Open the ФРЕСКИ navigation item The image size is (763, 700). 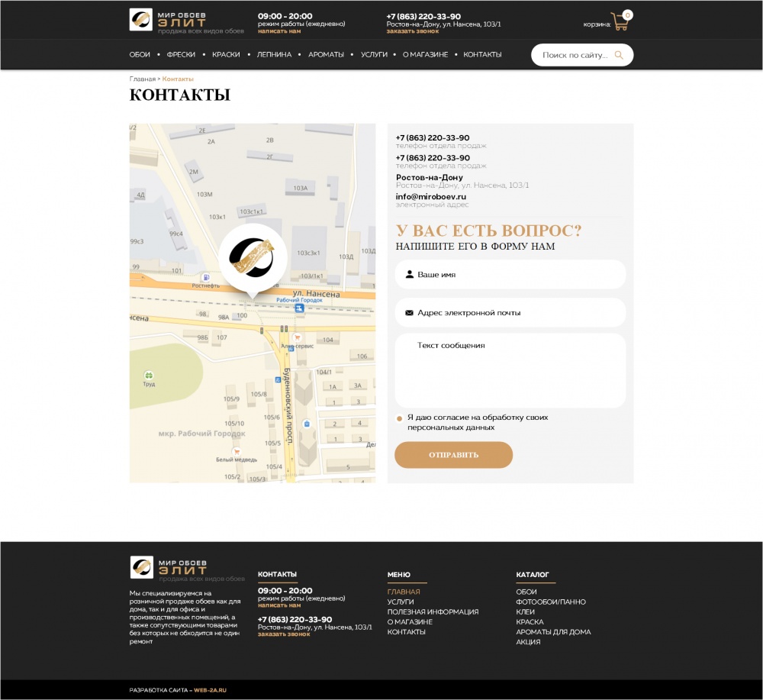coord(181,55)
